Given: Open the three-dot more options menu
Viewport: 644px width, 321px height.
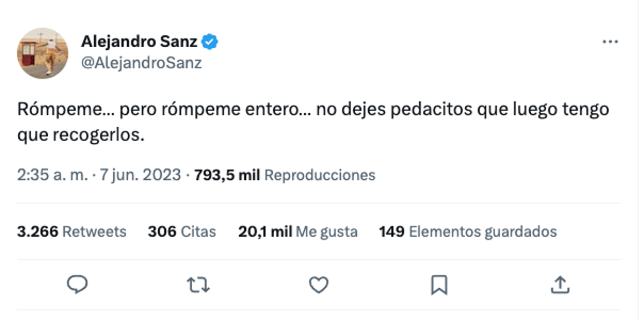Looking at the screenshot, I should pyautogui.click(x=610, y=42).
